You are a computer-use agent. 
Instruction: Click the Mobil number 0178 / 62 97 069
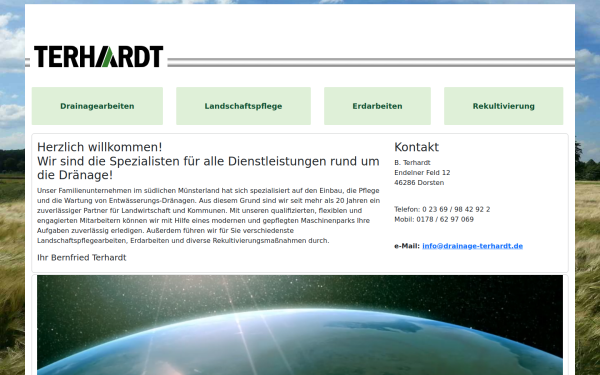point(445,219)
